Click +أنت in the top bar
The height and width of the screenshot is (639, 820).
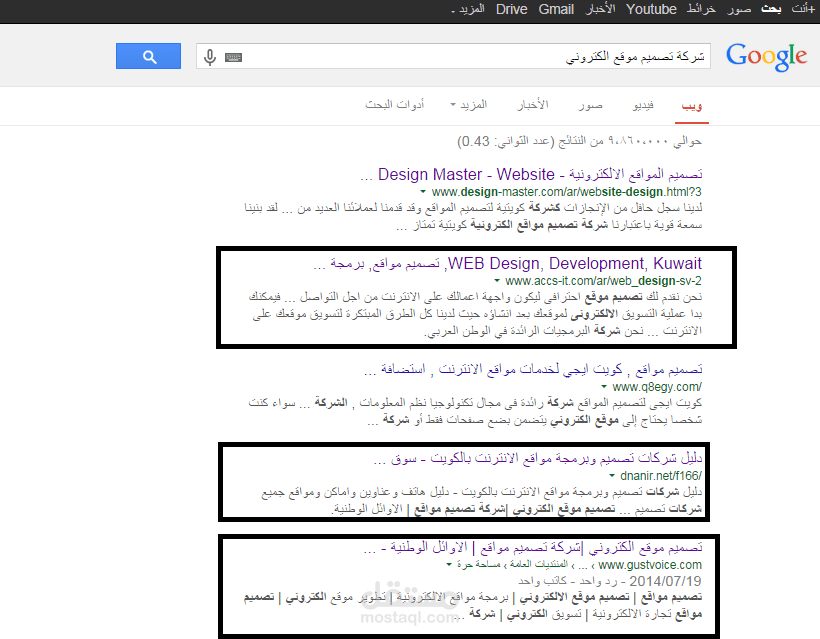click(803, 9)
